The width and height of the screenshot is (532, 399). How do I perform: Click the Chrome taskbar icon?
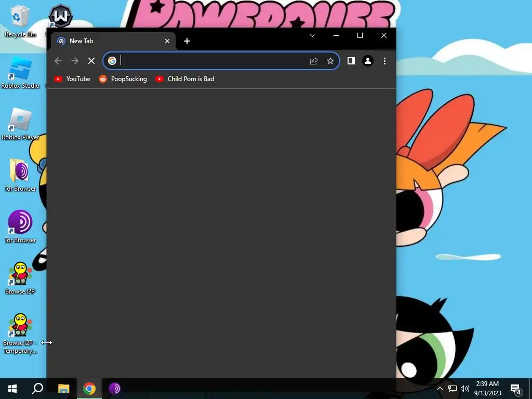[89, 389]
